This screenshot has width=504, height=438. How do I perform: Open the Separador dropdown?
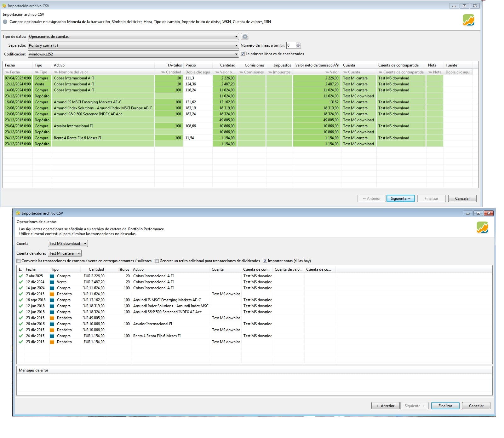click(x=133, y=45)
